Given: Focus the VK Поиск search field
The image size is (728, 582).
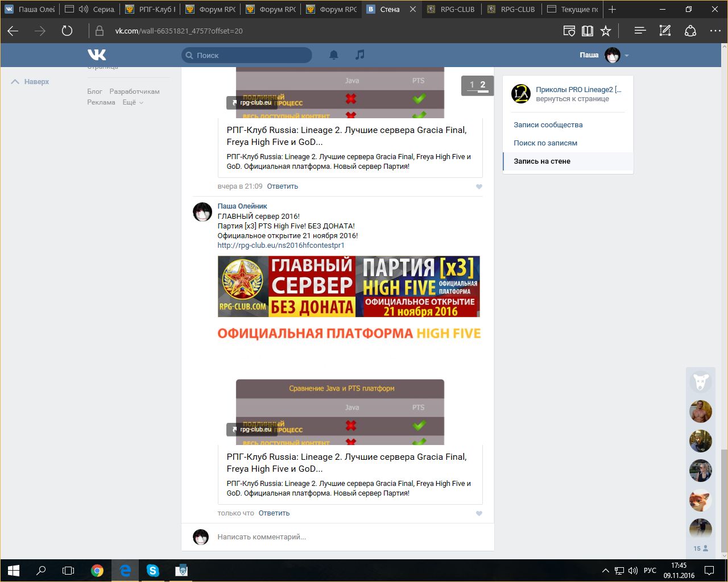Looking at the screenshot, I should click(x=247, y=55).
